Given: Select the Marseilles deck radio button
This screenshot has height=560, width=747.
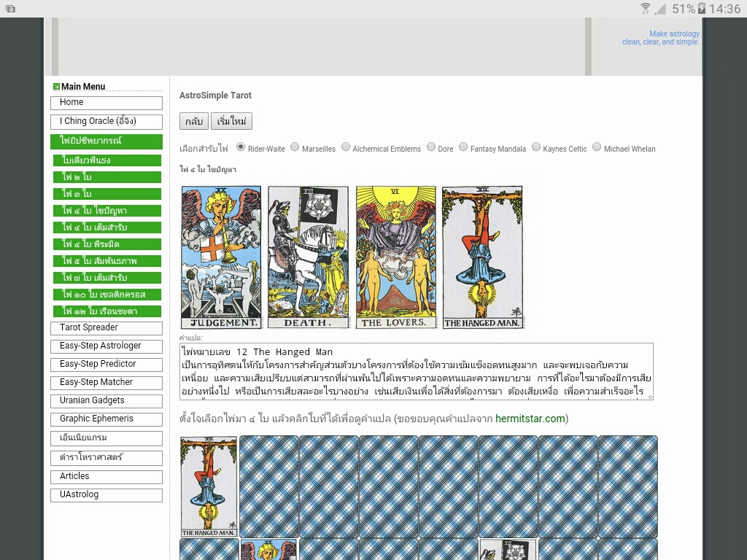Looking at the screenshot, I should coord(295,147).
